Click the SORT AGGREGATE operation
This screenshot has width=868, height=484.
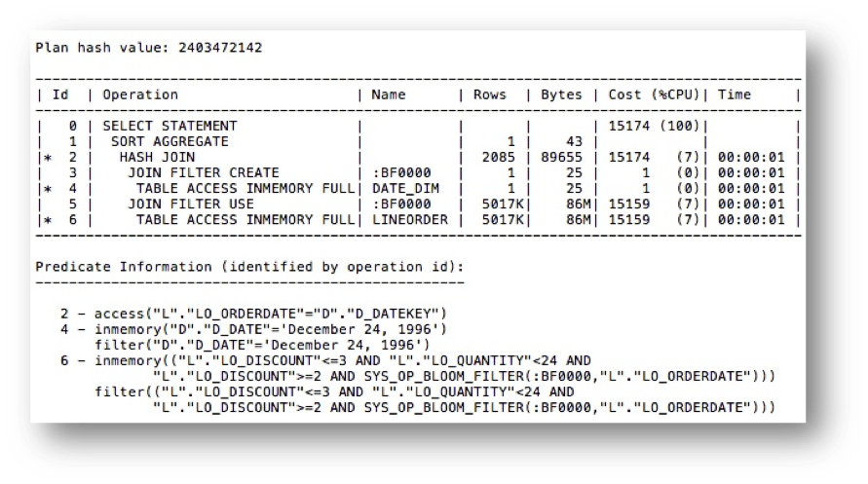click(x=170, y=141)
